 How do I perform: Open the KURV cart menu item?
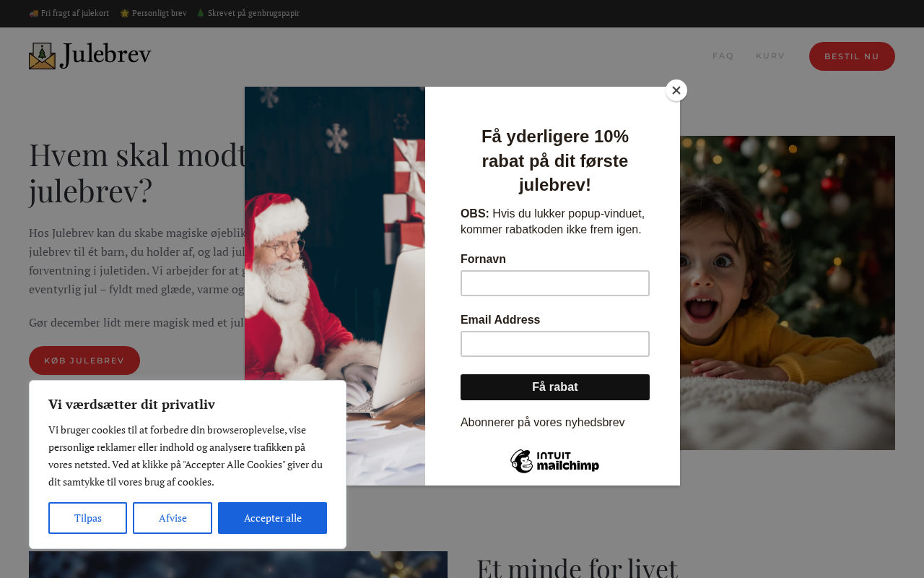tap(770, 56)
